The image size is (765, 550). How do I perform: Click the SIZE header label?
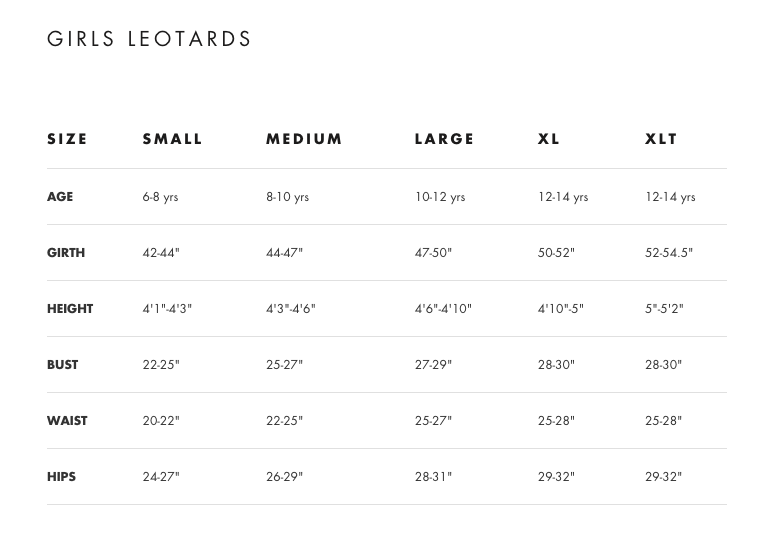[67, 139]
